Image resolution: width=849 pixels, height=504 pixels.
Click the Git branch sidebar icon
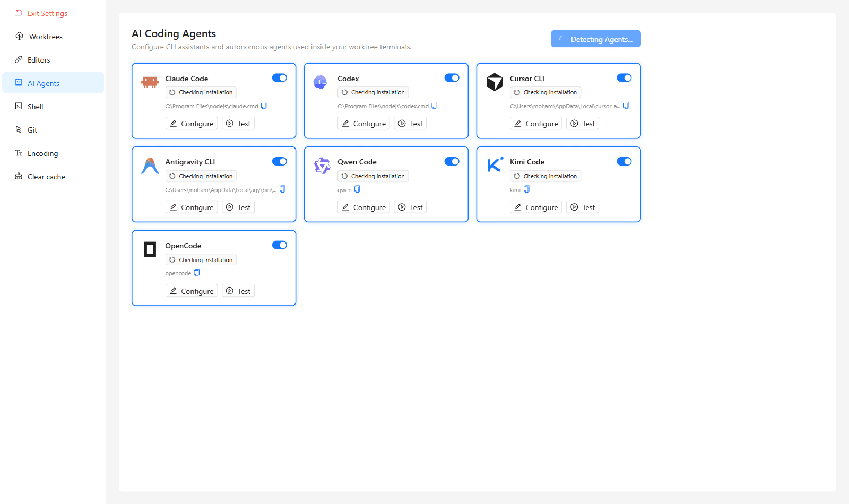19,129
